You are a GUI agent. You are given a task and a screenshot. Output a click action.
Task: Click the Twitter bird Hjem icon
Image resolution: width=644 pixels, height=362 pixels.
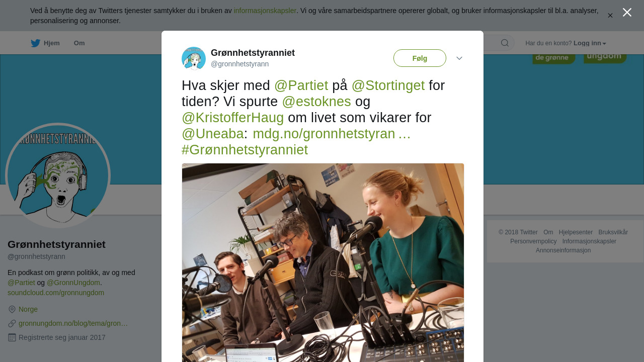(x=35, y=43)
